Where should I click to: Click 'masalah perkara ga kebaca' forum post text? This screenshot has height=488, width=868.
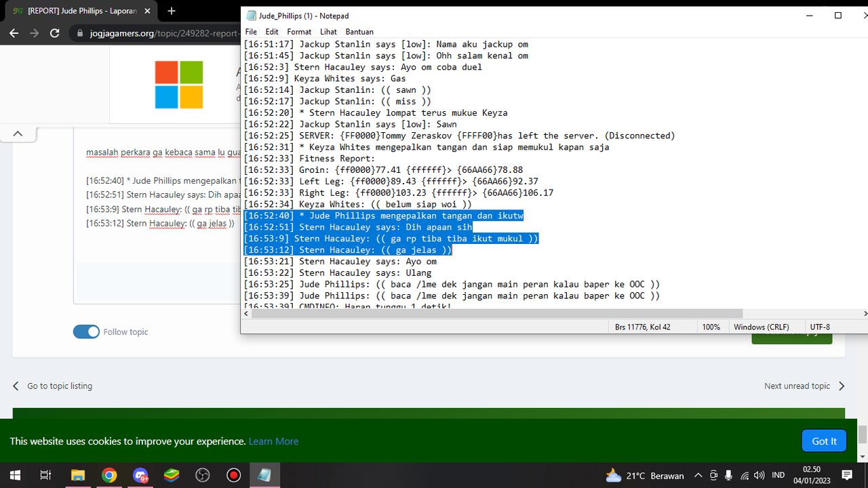[163, 152]
